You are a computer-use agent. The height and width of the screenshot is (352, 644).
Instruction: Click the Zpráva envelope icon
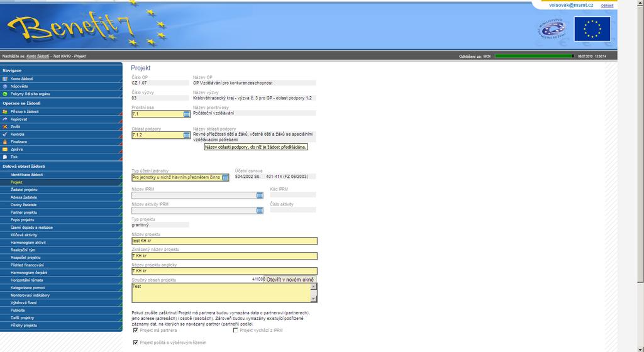(x=5, y=150)
